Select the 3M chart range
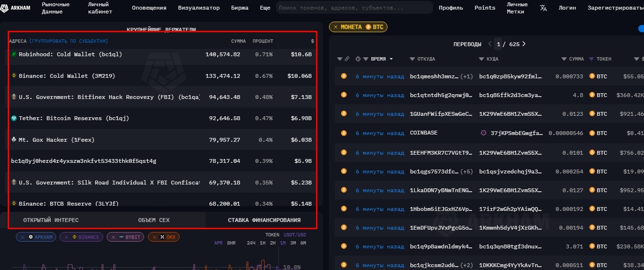This screenshot has width=644, height=270. pyautogui.click(x=293, y=243)
